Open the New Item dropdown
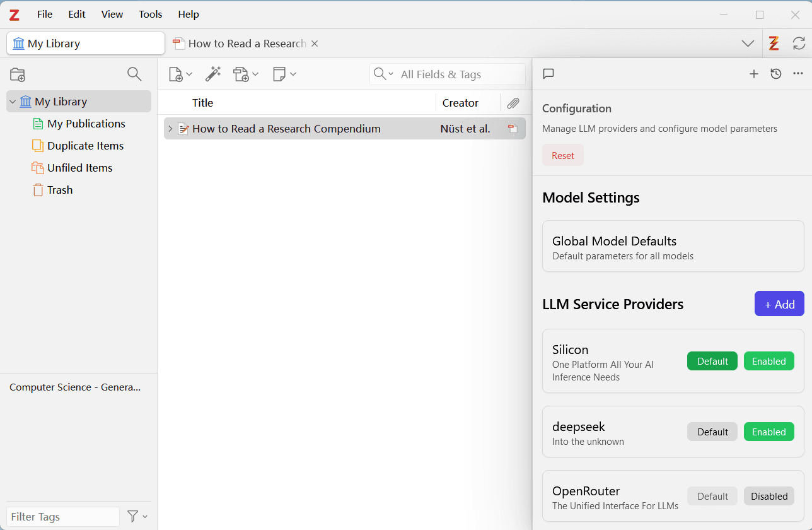This screenshot has width=812, height=530. pyautogui.click(x=180, y=74)
